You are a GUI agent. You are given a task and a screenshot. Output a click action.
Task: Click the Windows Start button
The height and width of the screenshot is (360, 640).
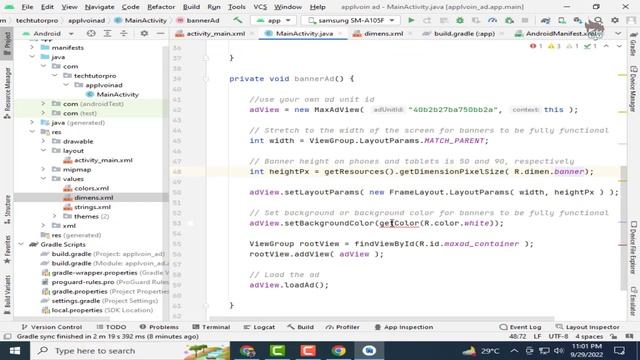(x=15, y=351)
